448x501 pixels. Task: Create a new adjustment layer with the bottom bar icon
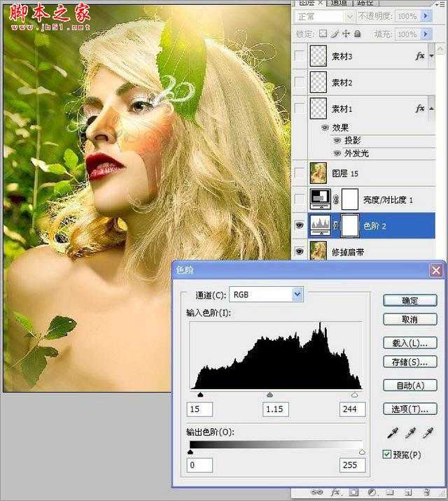pyautogui.click(x=372, y=493)
